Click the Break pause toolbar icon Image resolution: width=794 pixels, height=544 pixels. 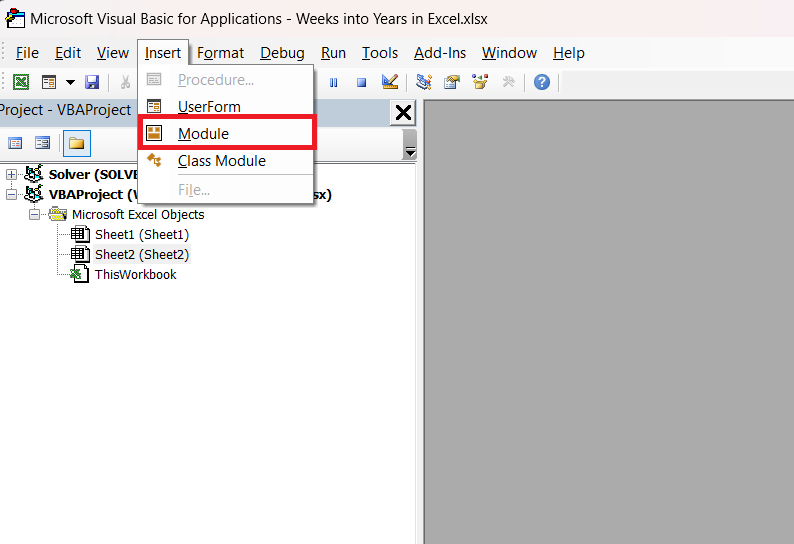point(333,83)
